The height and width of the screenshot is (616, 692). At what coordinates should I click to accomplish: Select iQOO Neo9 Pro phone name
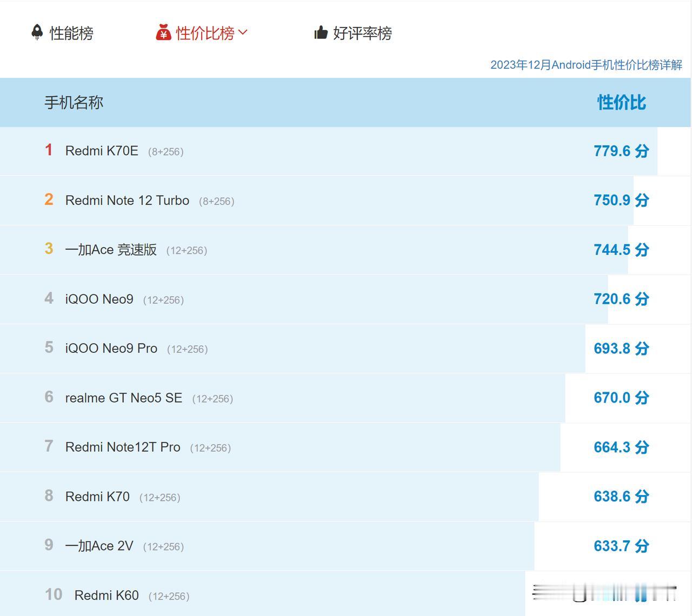[x=111, y=349]
